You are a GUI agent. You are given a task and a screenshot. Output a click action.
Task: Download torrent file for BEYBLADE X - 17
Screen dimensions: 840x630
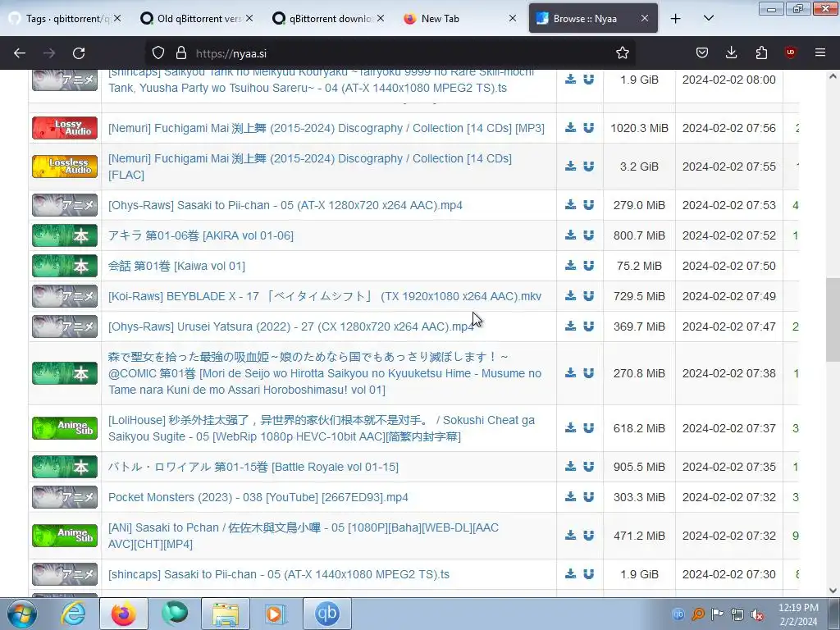click(x=571, y=295)
